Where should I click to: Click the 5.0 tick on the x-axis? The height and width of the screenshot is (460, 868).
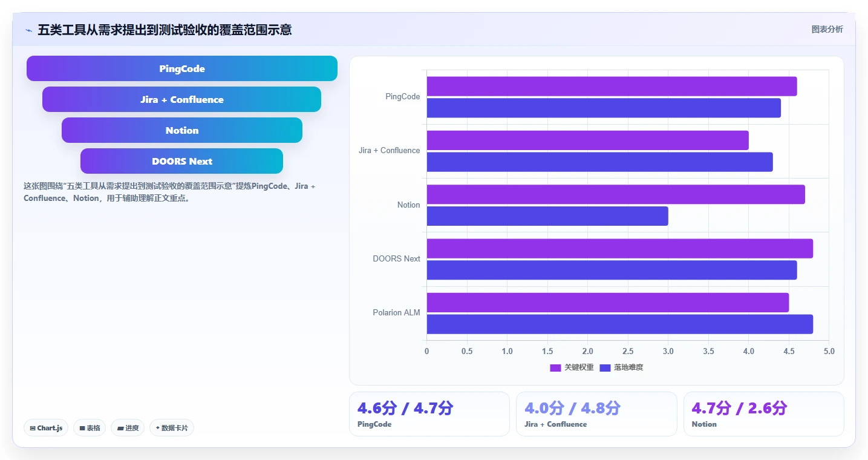coord(829,351)
